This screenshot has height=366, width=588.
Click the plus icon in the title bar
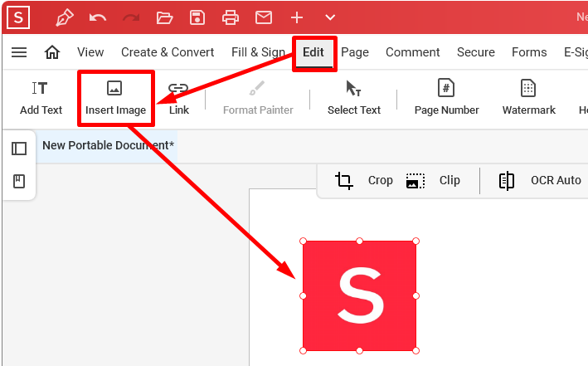(297, 17)
